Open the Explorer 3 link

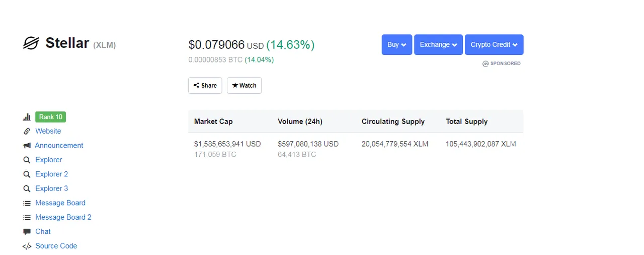[x=51, y=188]
